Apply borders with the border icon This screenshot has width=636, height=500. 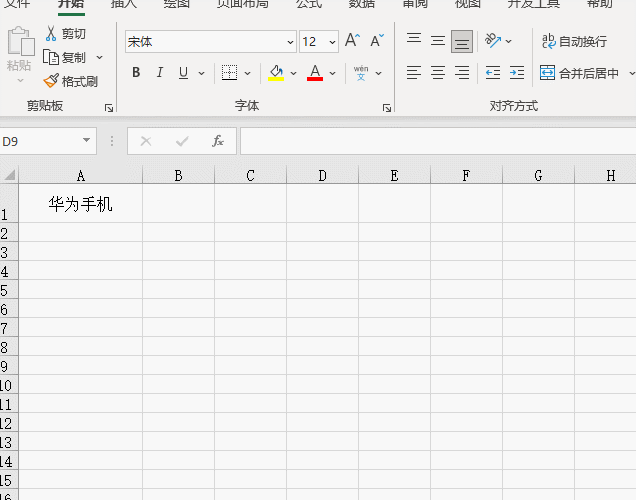point(229,73)
